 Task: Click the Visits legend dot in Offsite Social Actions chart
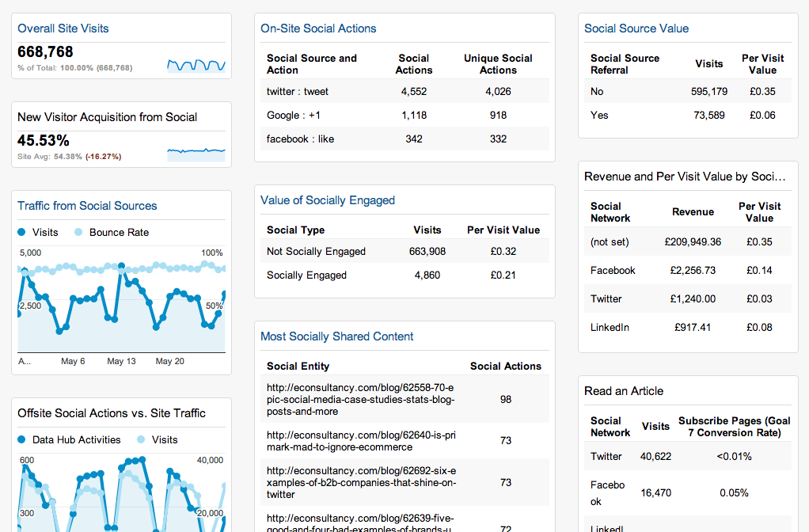(141, 440)
